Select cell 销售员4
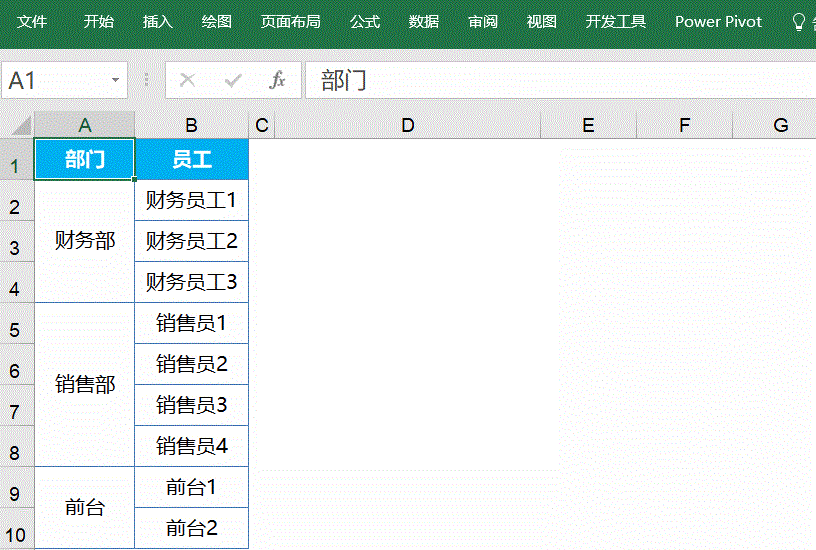816x550 pixels. coord(192,446)
